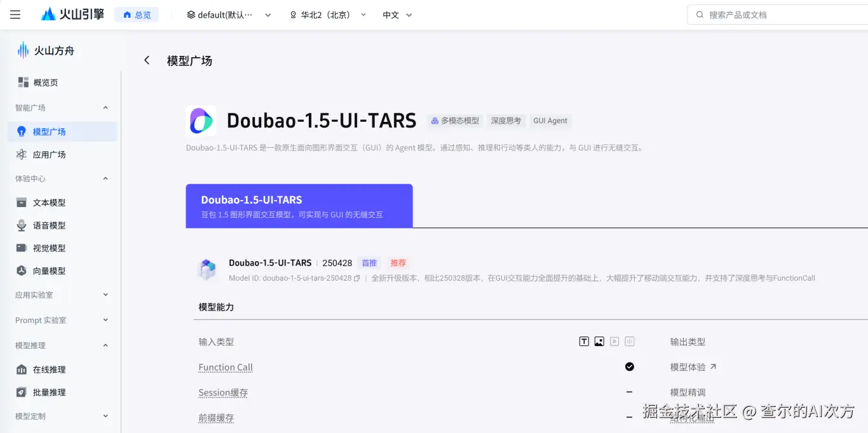The height and width of the screenshot is (433, 868).
Task: Click the 批量推理 icon
Action: coord(22,392)
